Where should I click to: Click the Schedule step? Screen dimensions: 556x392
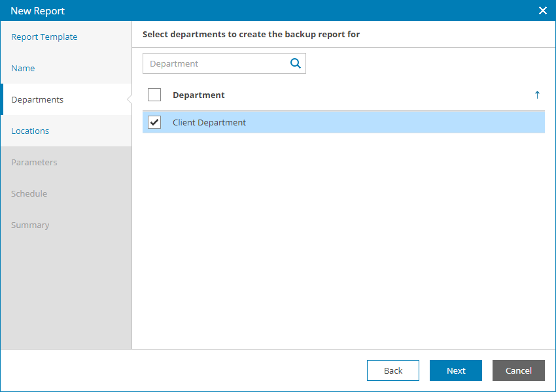[29, 194]
